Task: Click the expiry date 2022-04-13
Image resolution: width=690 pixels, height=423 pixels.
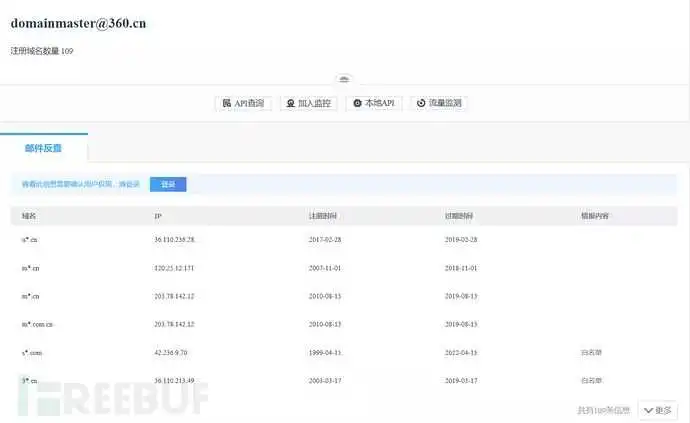Action: (x=461, y=353)
